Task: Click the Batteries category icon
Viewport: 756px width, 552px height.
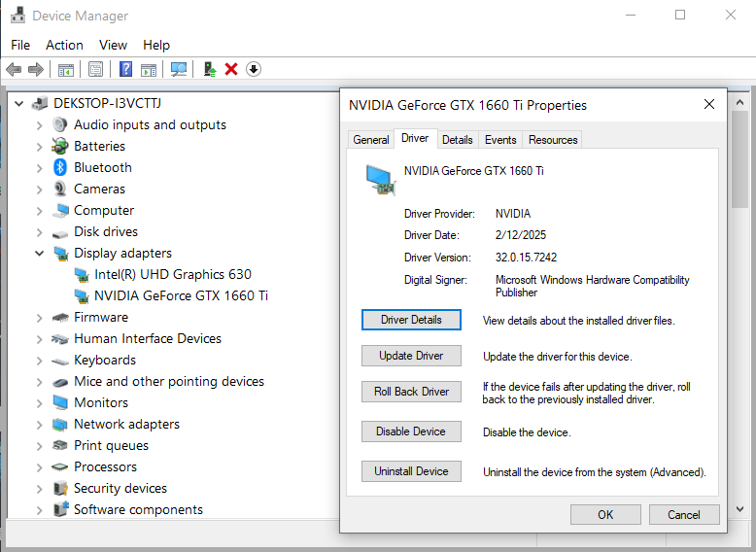Action: [60, 146]
